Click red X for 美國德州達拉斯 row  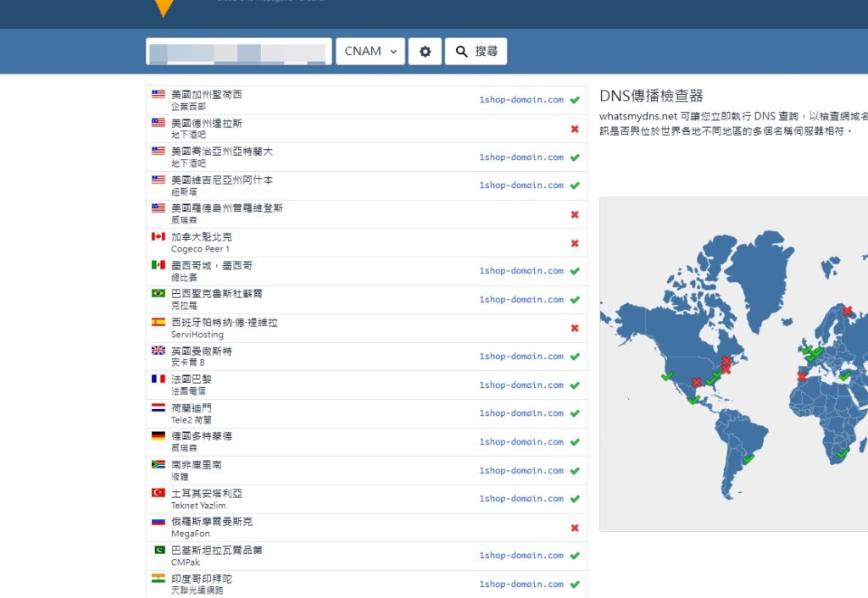(x=575, y=129)
